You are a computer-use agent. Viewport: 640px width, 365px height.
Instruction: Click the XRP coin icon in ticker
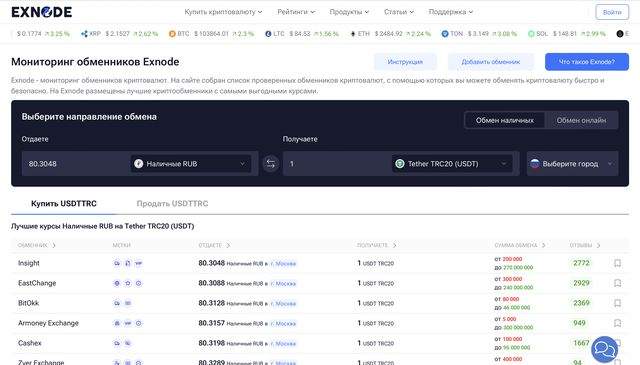click(x=84, y=34)
